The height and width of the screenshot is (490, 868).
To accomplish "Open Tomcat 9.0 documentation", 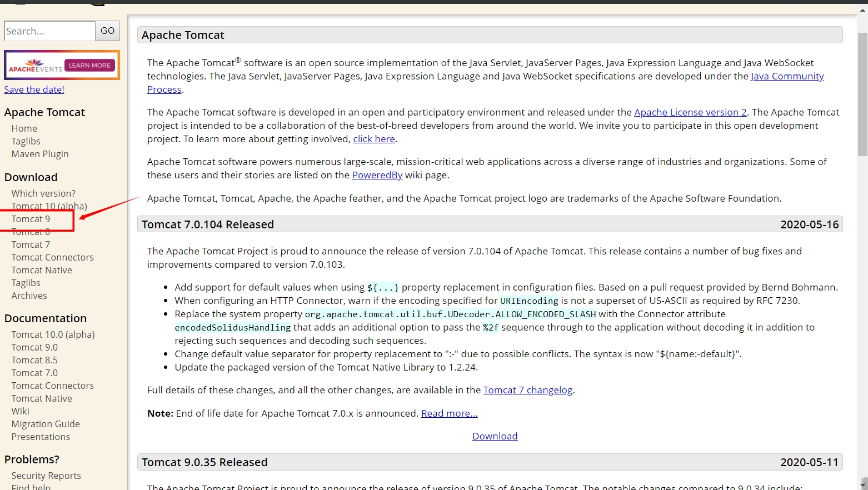I will pyautogui.click(x=34, y=347).
